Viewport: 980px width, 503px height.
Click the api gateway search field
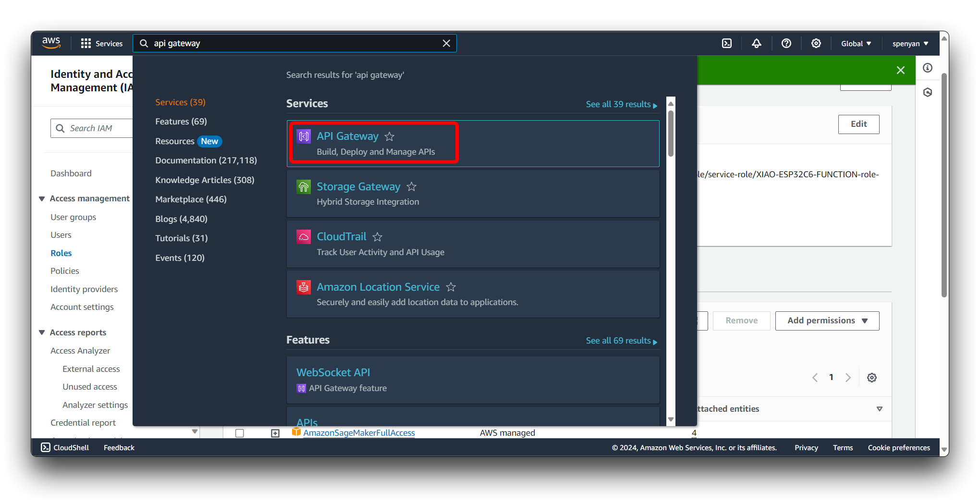click(294, 43)
